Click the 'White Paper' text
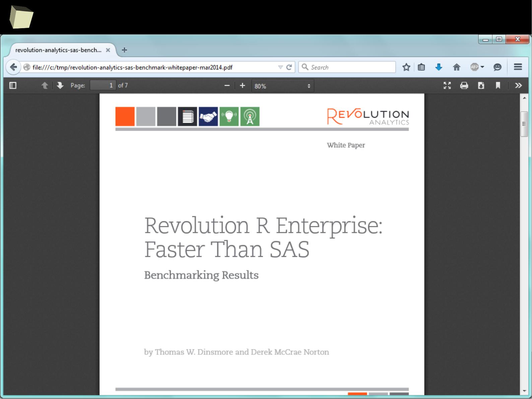Viewport: 532px width, 399px height. coord(346,145)
